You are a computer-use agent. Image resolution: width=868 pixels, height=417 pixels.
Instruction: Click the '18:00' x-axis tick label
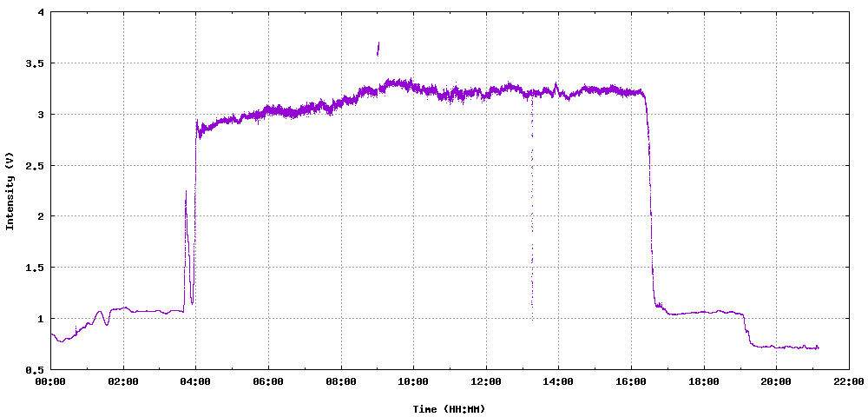point(704,381)
